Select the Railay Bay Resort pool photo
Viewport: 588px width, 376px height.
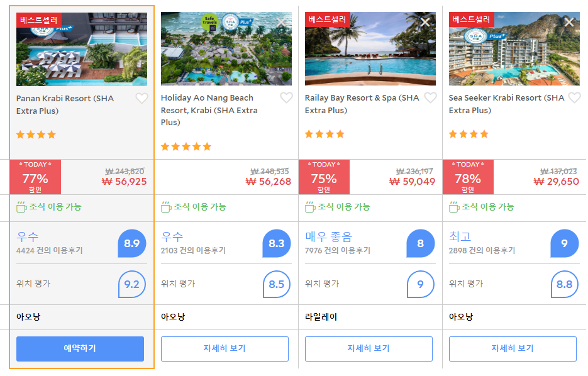370,49
